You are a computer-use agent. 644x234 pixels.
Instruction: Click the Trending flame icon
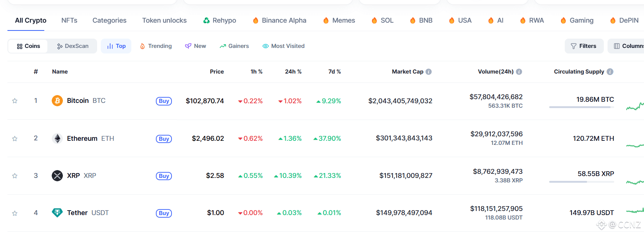click(142, 46)
